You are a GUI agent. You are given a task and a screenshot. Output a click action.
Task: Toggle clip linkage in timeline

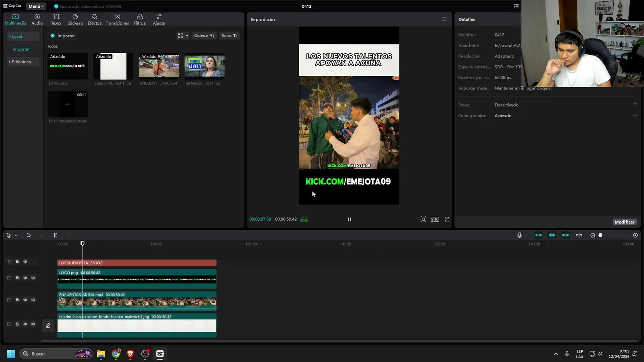[x=566, y=235]
